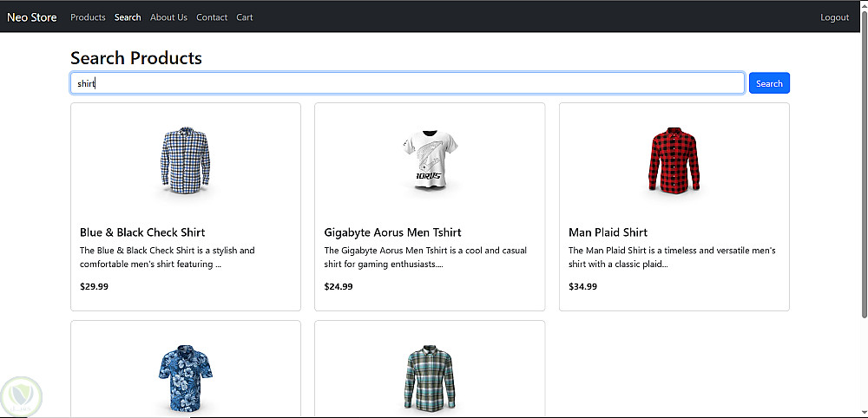This screenshot has width=868, height=418.
Task: Click the Neo Store brand logo
Action: (32, 17)
